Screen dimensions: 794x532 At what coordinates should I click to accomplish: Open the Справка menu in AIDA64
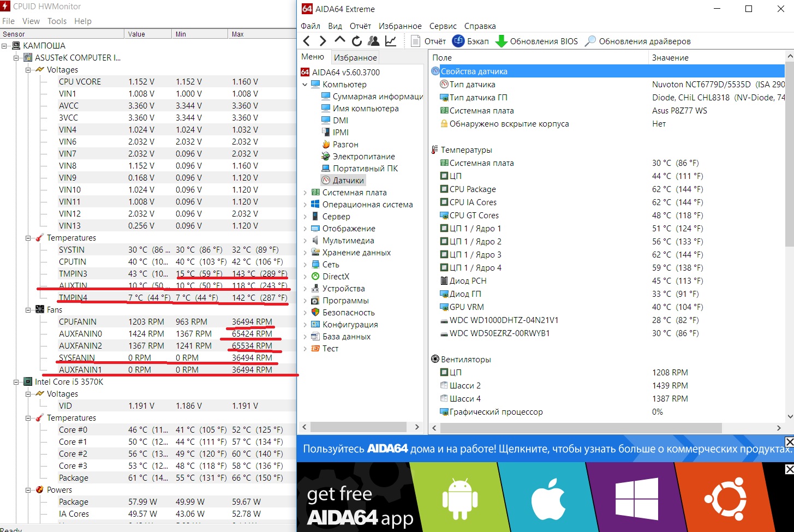coord(480,26)
